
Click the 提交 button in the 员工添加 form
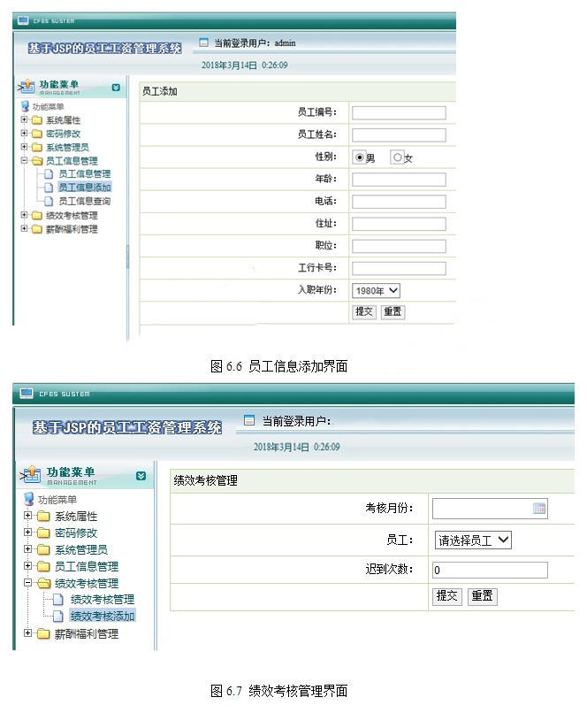coord(364,311)
